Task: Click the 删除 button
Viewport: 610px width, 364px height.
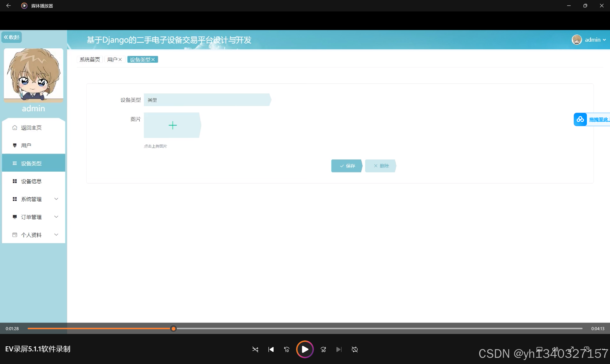Action: [x=381, y=166]
